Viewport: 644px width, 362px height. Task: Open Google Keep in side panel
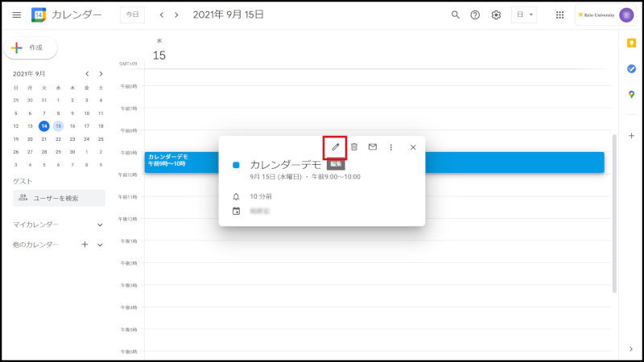pos(631,43)
